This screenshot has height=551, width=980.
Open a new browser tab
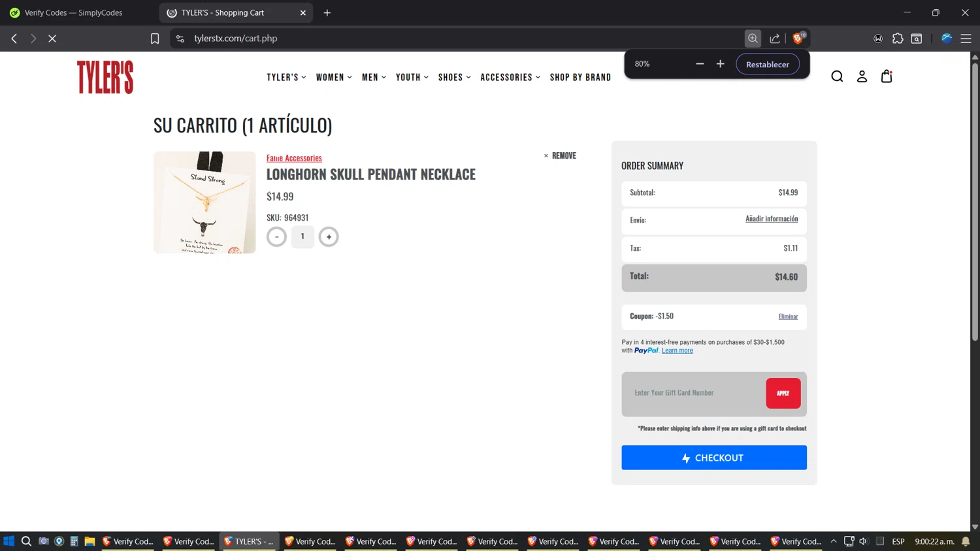click(x=327, y=12)
